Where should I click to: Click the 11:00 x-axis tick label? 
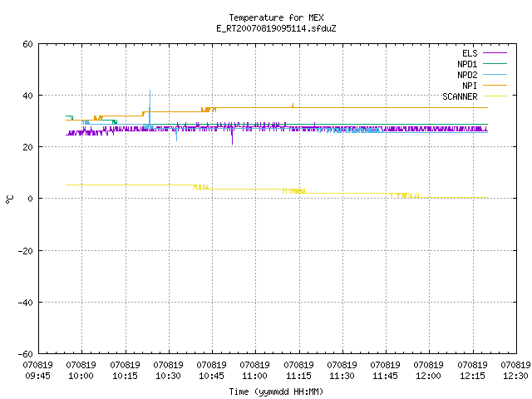click(254, 376)
